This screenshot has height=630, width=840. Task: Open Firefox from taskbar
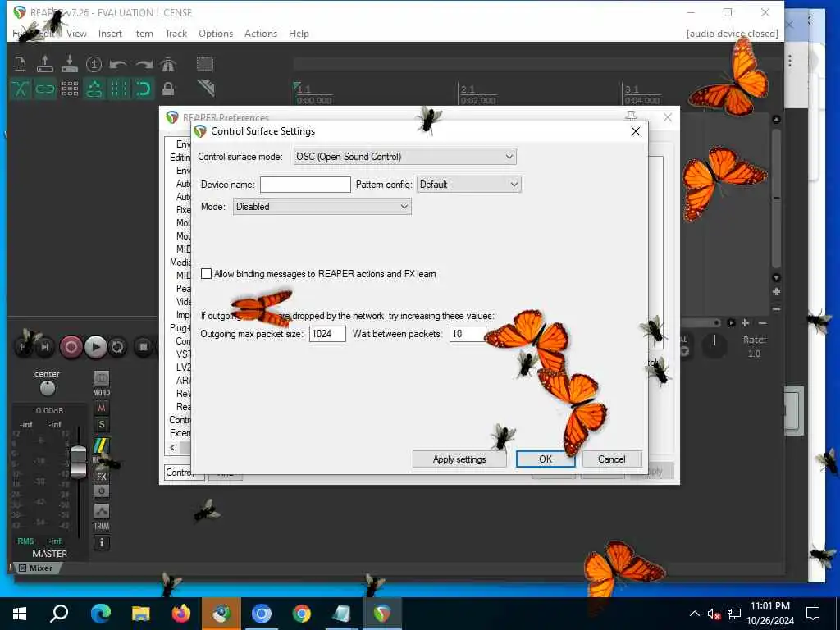coord(180,614)
